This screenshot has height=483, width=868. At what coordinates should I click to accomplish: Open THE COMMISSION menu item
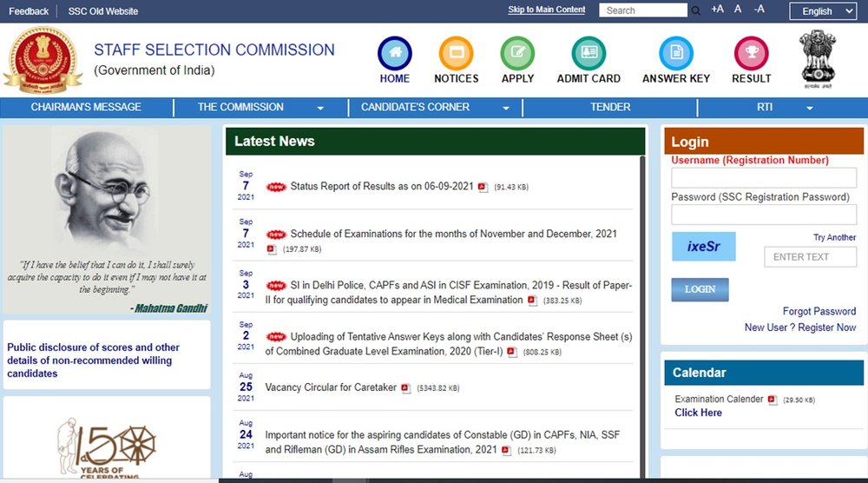click(240, 107)
